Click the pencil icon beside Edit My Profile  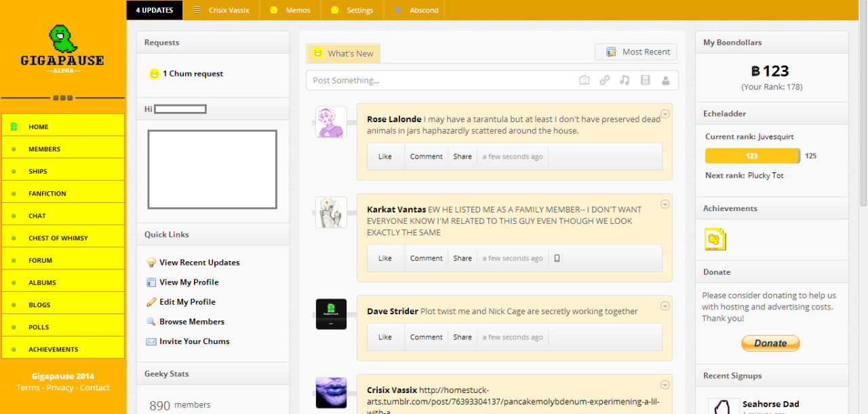151,302
